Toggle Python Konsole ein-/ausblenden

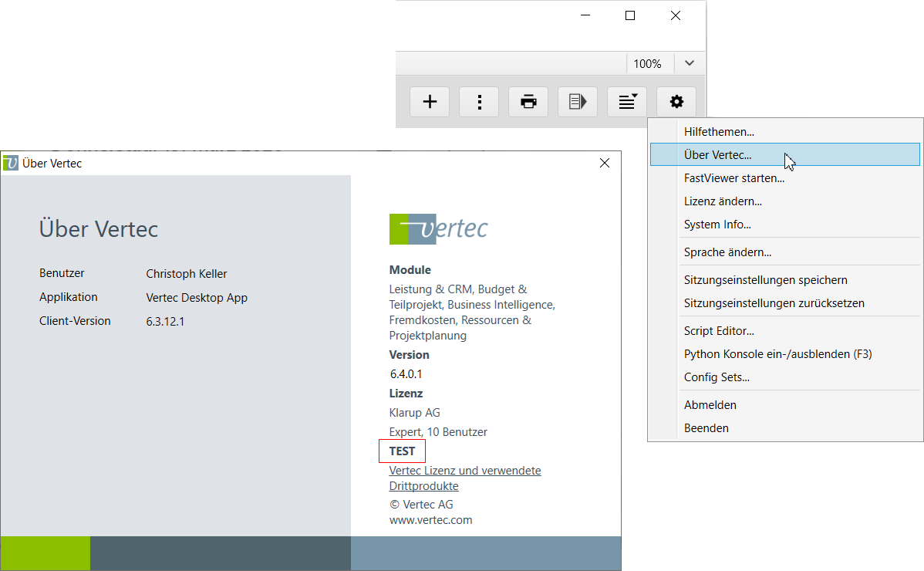coord(777,354)
